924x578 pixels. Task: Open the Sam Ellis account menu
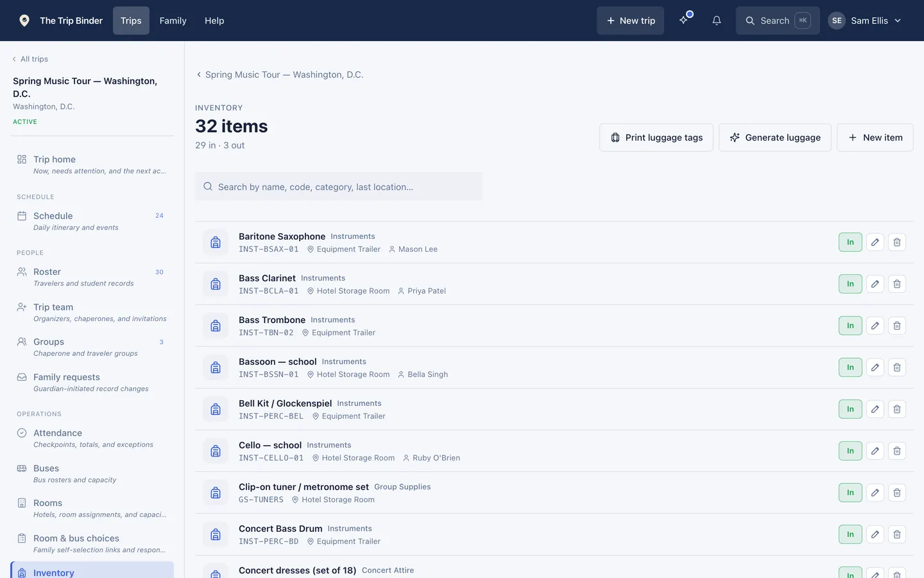tap(865, 21)
